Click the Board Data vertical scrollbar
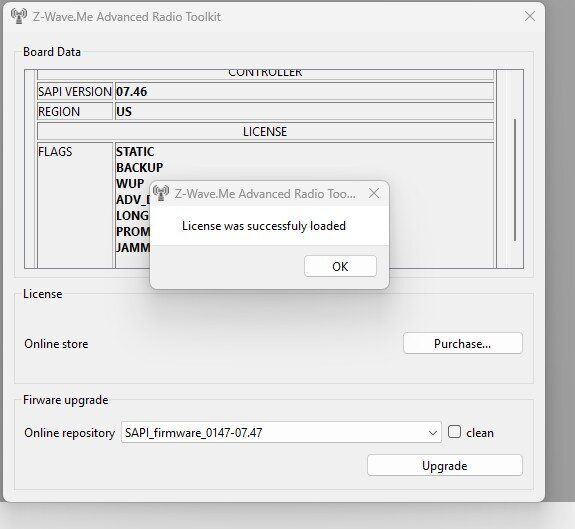The image size is (575, 529). (x=515, y=180)
